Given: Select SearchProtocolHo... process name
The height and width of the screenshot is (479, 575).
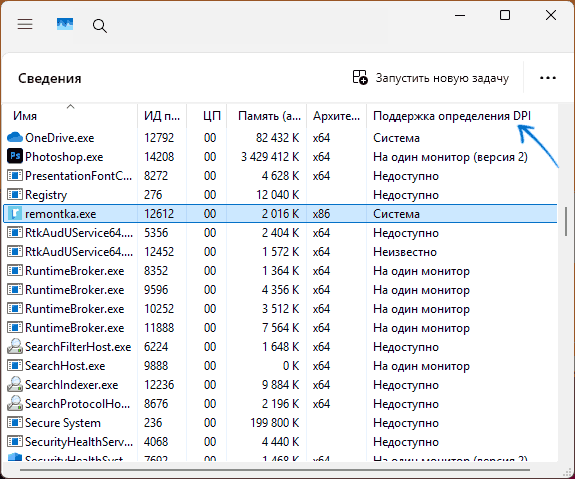Looking at the screenshot, I should (77, 404).
